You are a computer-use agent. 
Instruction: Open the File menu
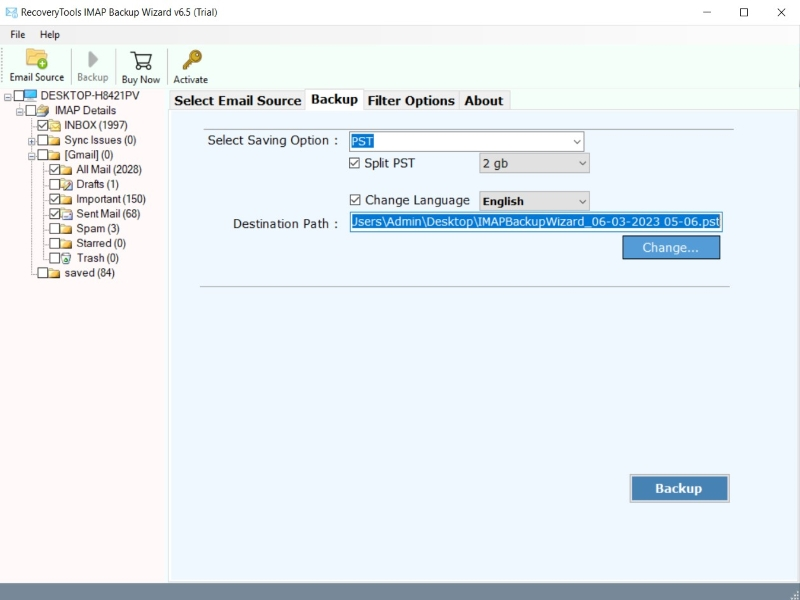click(x=17, y=35)
